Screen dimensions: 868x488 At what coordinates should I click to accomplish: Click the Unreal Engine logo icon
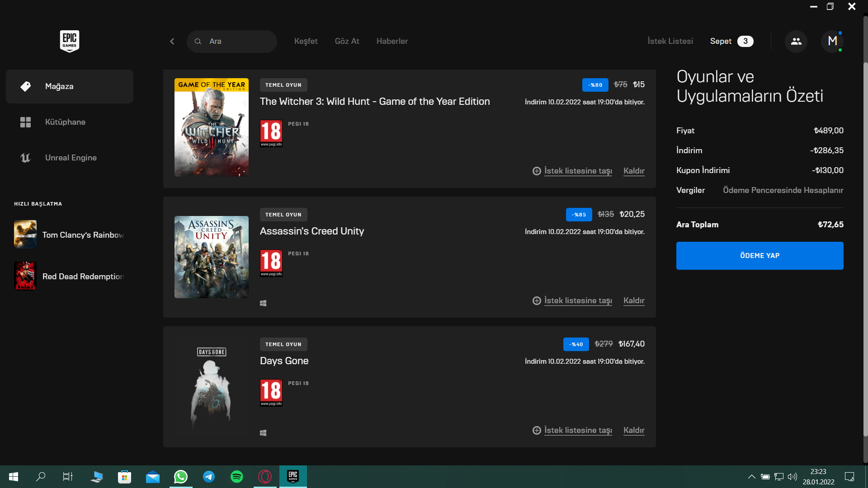(x=26, y=158)
